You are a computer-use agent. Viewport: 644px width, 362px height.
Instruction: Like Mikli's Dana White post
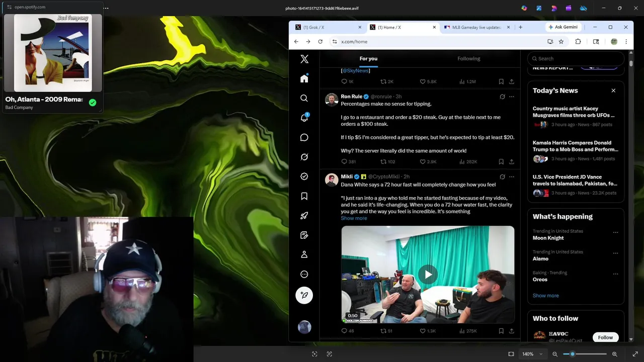coord(428,331)
